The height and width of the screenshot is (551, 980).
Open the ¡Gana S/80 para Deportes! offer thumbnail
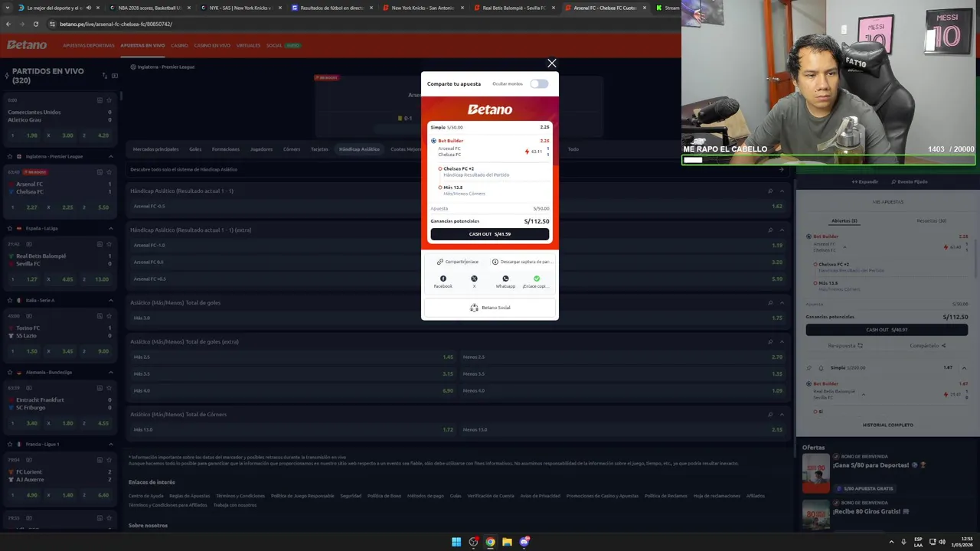click(816, 473)
